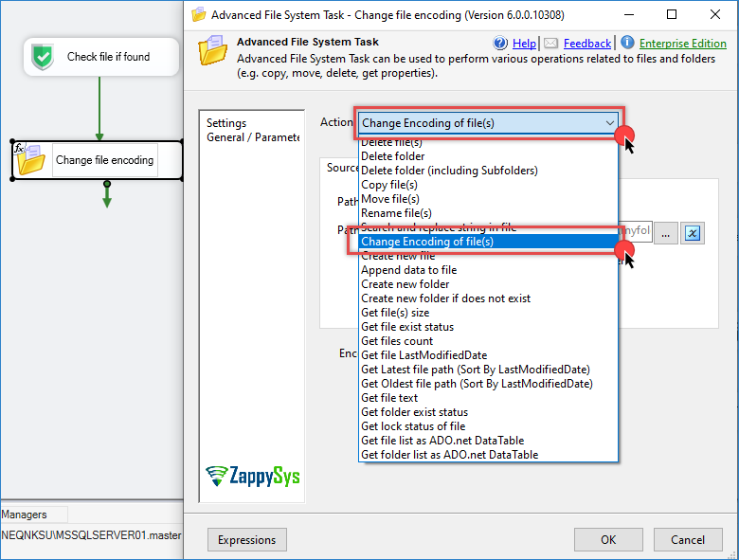Click the ZappySys logo
The height and width of the screenshot is (560, 739).
pyautogui.click(x=253, y=476)
